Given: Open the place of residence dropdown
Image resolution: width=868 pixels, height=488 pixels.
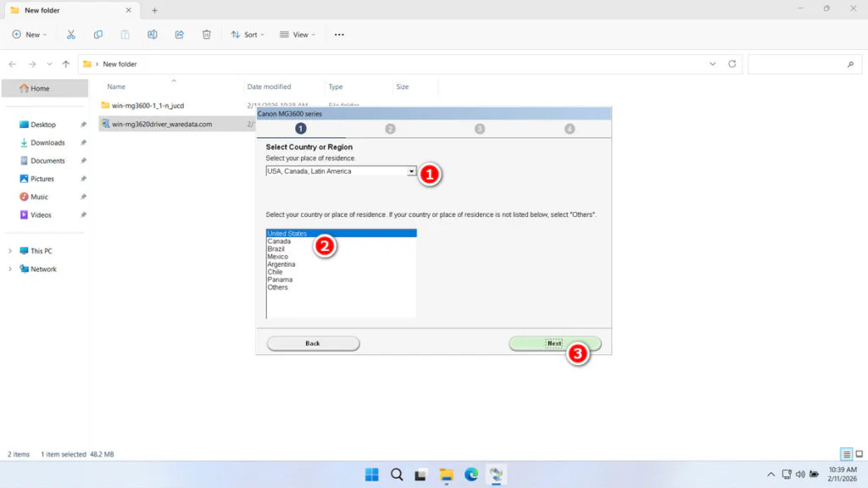Looking at the screenshot, I should click(x=412, y=170).
